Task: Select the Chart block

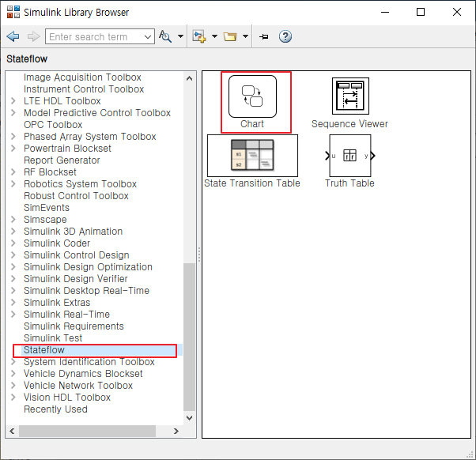Action: point(252,102)
